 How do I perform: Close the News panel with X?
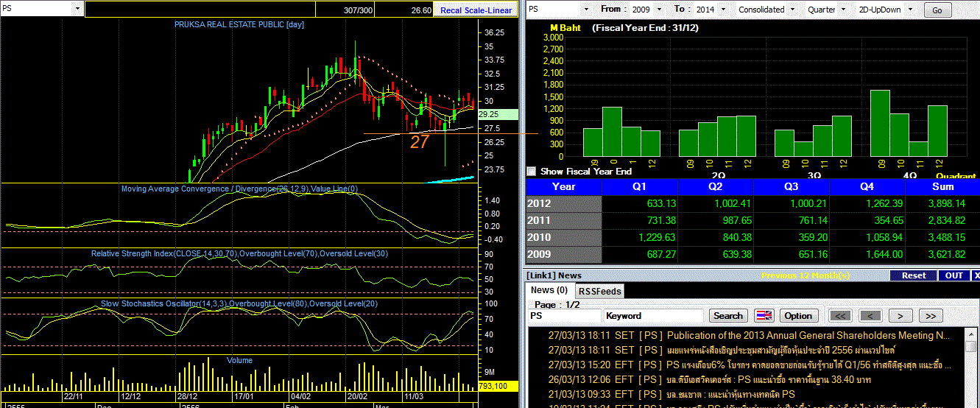pyautogui.click(x=976, y=275)
